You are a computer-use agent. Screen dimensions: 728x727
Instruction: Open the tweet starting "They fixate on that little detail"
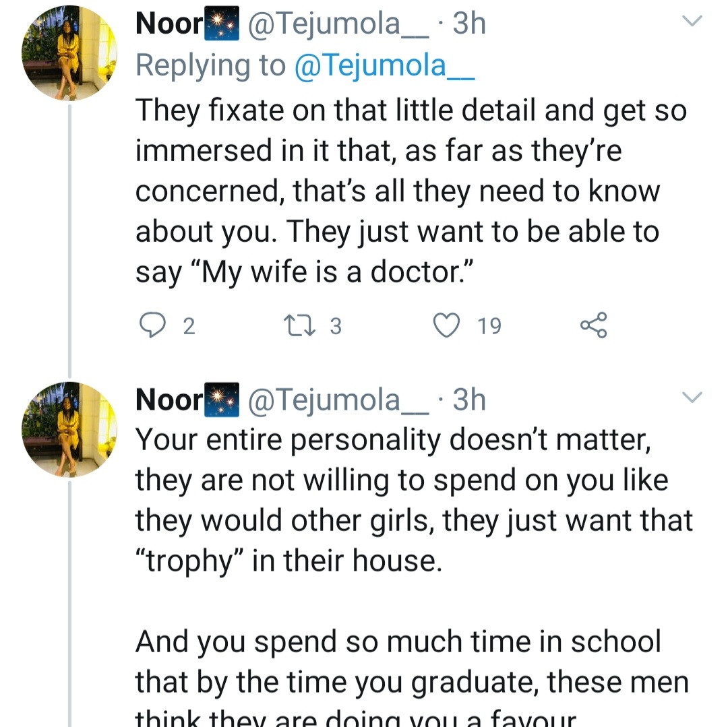point(404,191)
